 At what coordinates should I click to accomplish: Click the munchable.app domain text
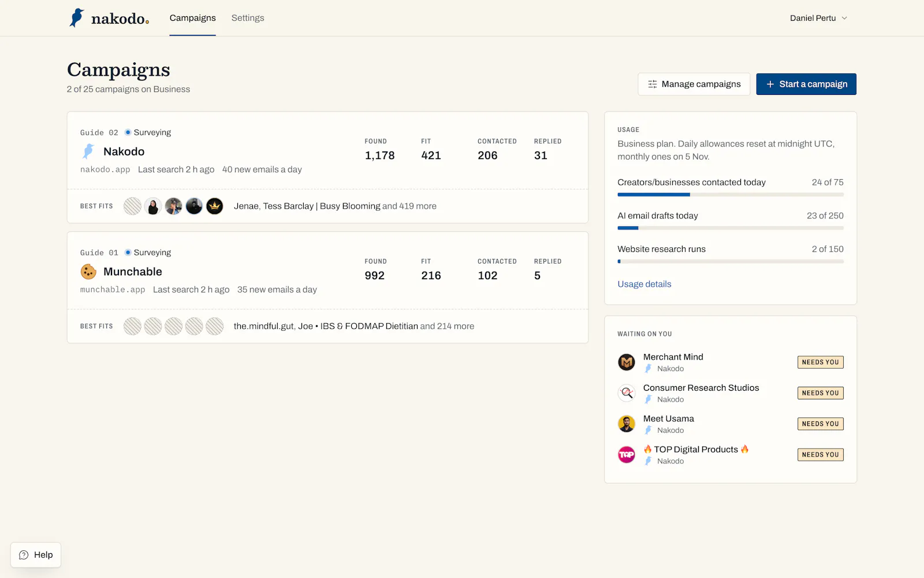click(x=113, y=290)
